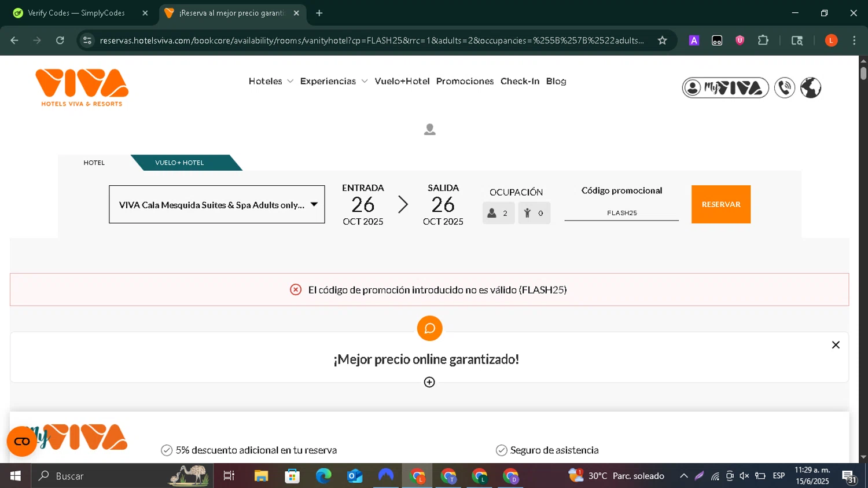868x488 pixels.
Task: Open File Explorer from taskbar
Action: pos(261,476)
